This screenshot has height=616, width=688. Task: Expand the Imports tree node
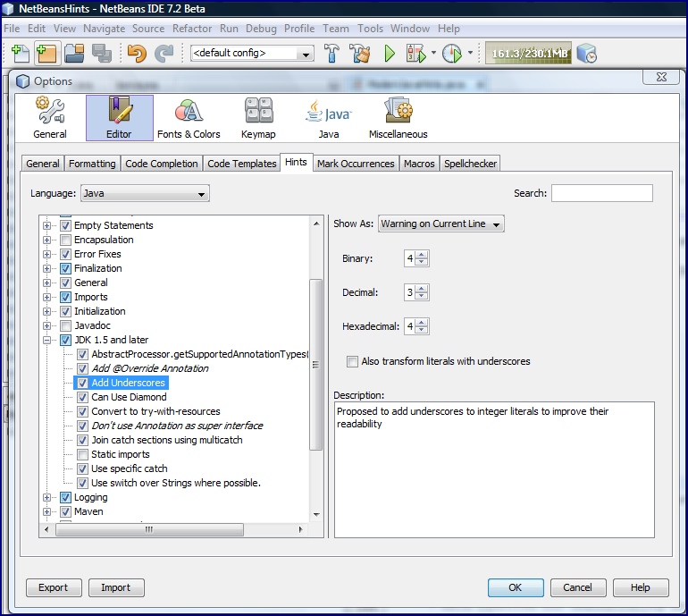click(x=47, y=297)
